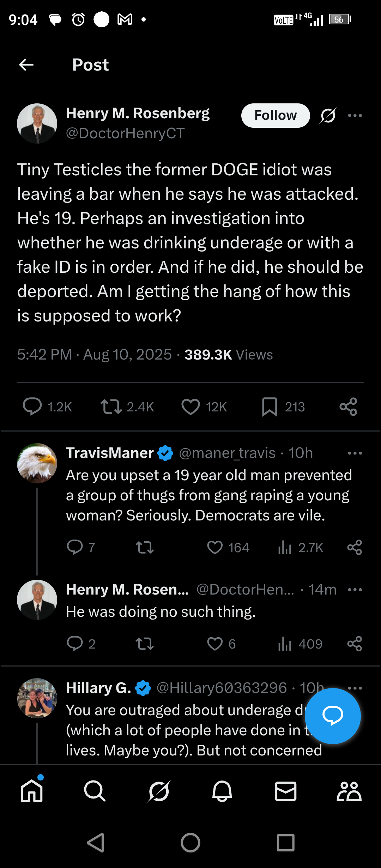Like TravisManer's reply with 164 likes
Image resolution: width=381 pixels, height=868 pixels.
pos(215,547)
